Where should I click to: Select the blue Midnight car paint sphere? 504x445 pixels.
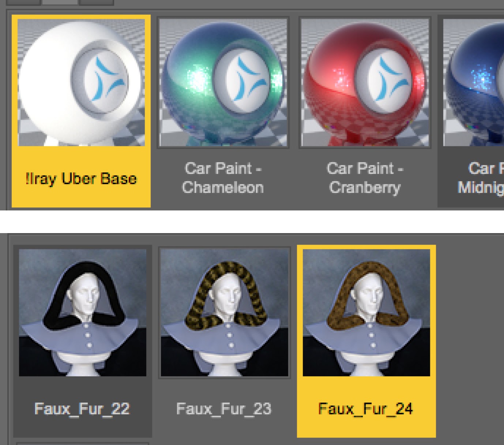click(474, 83)
